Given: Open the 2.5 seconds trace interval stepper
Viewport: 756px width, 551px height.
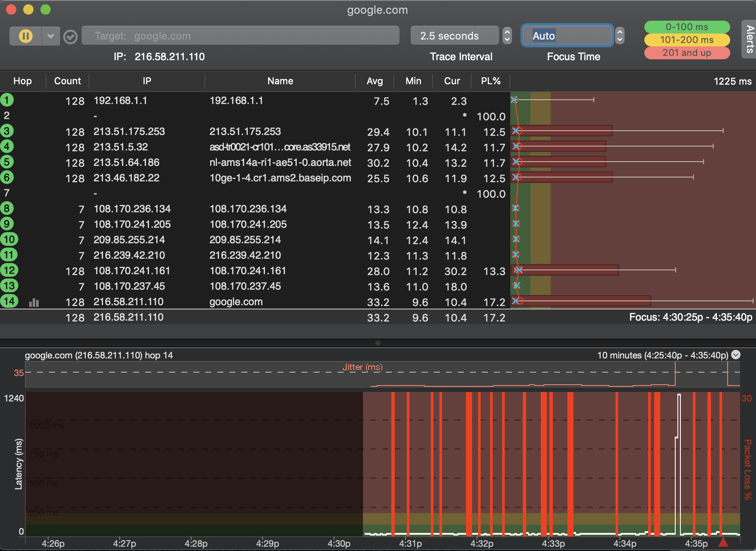Looking at the screenshot, I should click(x=507, y=36).
